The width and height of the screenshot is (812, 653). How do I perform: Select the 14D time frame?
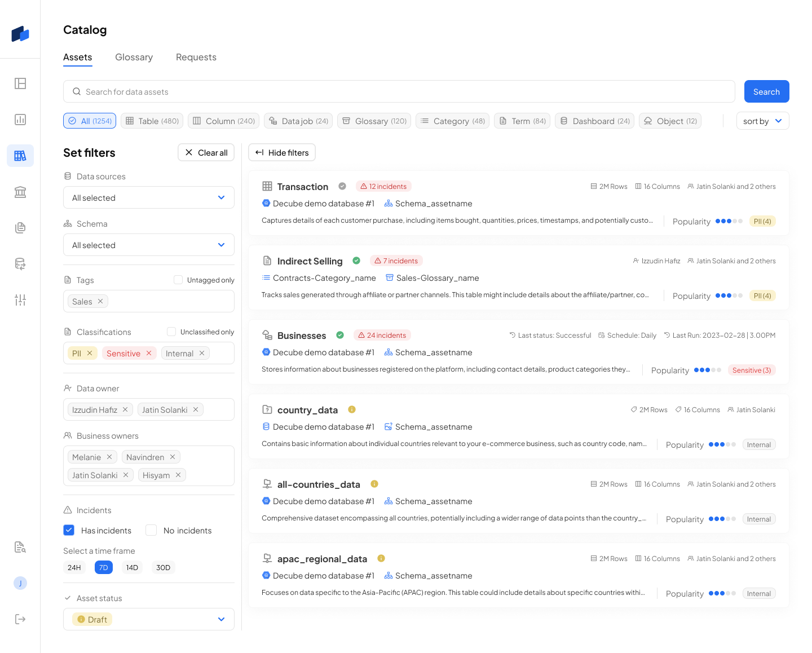[x=133, y=567]
